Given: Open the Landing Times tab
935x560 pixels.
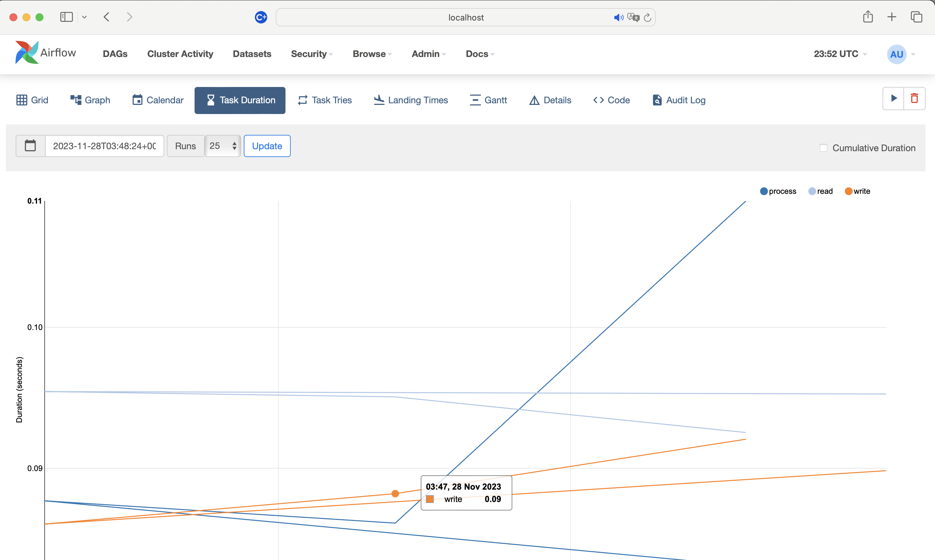Looking at the screenshot, I should click(411, 100).
